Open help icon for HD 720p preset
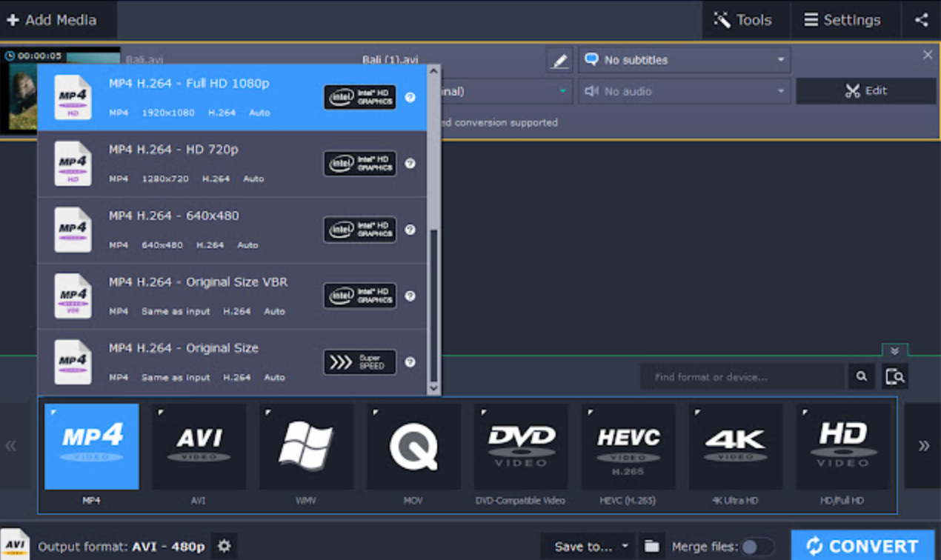The width and height of the screenshot is (941, 560). point(410,164)
